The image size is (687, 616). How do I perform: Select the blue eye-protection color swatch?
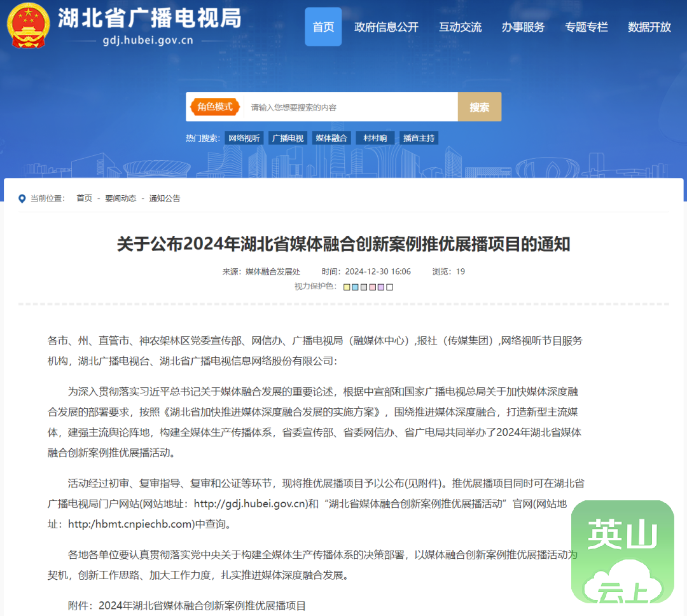click(355, 287)
